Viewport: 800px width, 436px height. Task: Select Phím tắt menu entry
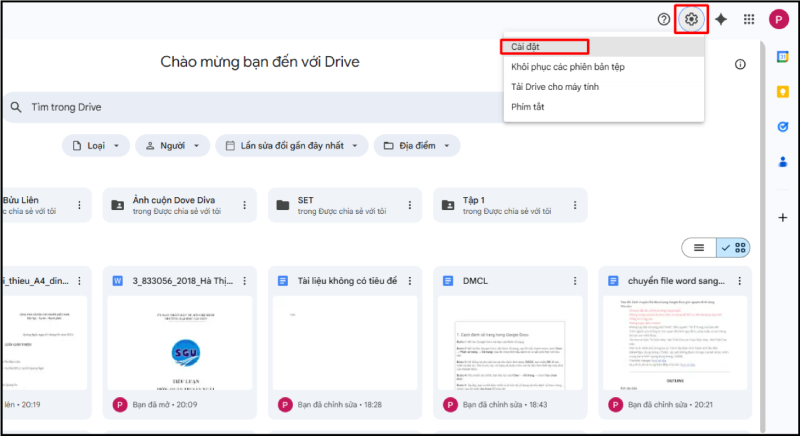pos(604,107)
